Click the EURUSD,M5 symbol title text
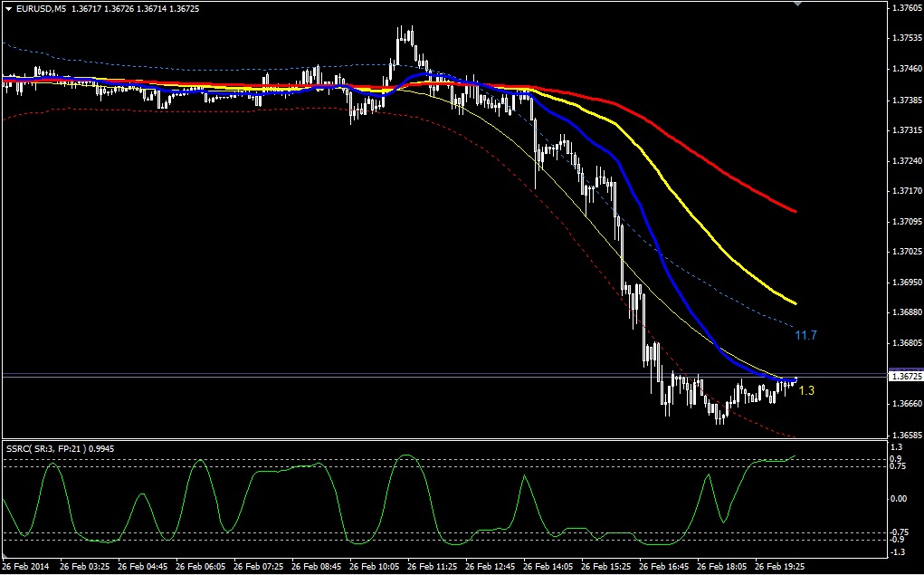 pyautogui.click(x=42, y=9)
